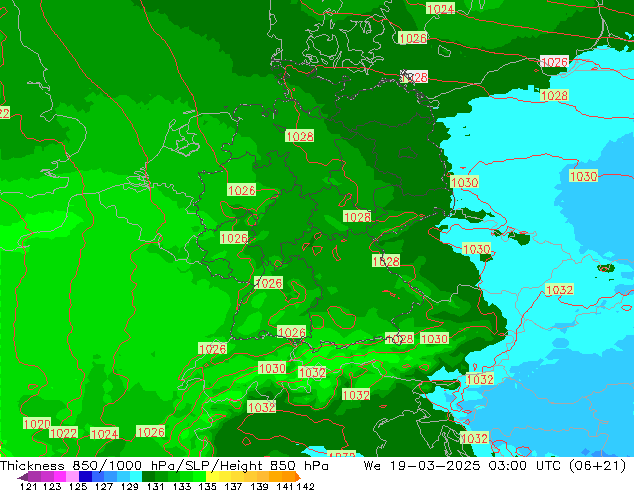Viewport: 634px width, 490px height.
Task: Click the 137 legend number
Action: tap(233, 486)
